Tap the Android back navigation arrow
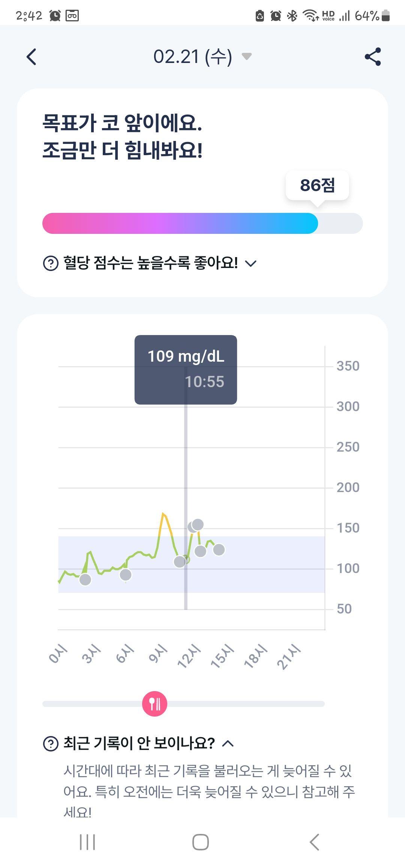 (x=314, y=842)
